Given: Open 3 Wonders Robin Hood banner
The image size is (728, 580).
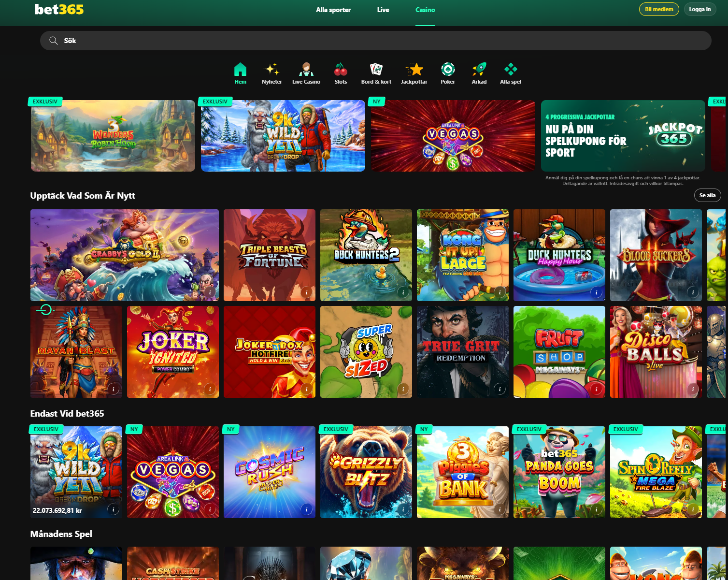Looking at the screenshot, I should click(113, 136).
